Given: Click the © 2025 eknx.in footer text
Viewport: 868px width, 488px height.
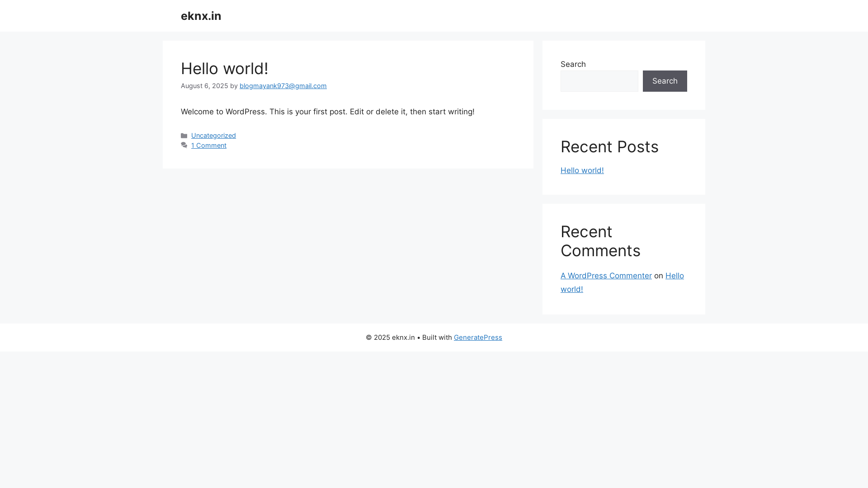Looking at the screenshot, I should pos(390,338).
